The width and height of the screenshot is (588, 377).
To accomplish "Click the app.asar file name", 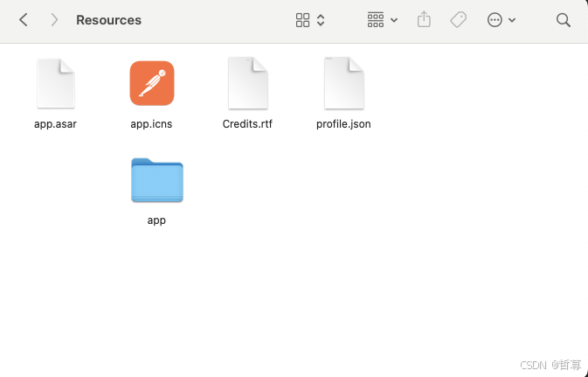I will (x=56, y=124).
